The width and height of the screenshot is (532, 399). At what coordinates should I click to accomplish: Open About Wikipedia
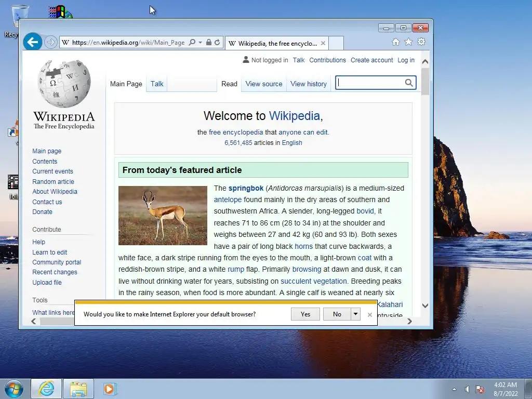(55, 191)
